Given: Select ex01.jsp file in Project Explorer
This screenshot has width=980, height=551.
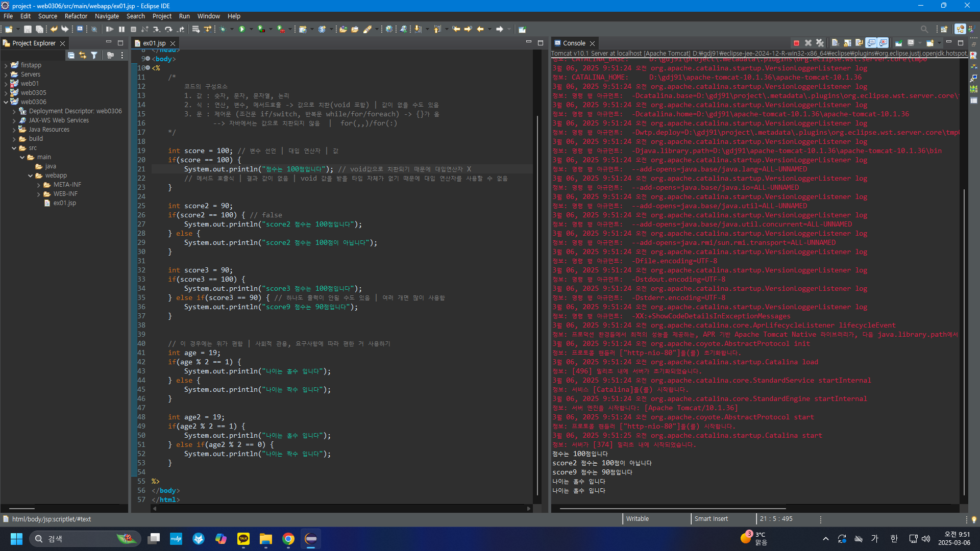Looking at the screenshot, I should click(x=64, y=203).
